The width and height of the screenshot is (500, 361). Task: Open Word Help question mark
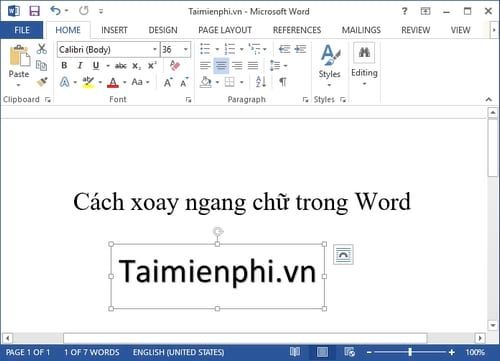pyautogui.click(x=404, y=11)
